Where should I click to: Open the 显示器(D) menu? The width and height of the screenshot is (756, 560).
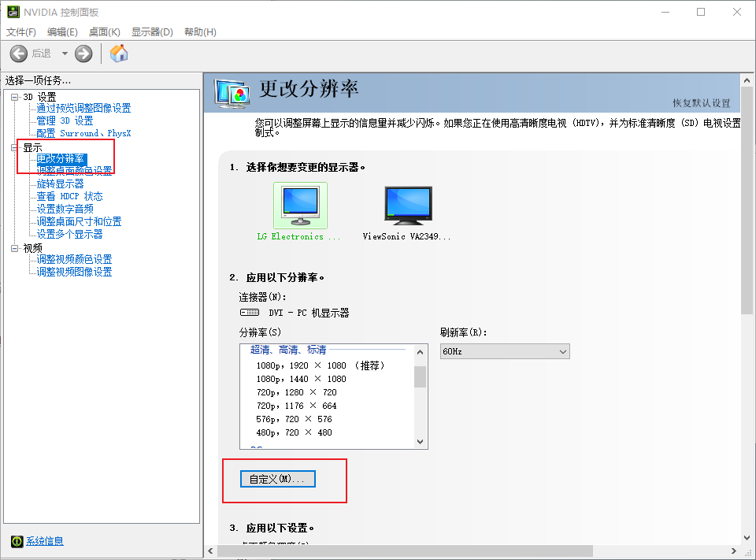click(x=152, y=32)
